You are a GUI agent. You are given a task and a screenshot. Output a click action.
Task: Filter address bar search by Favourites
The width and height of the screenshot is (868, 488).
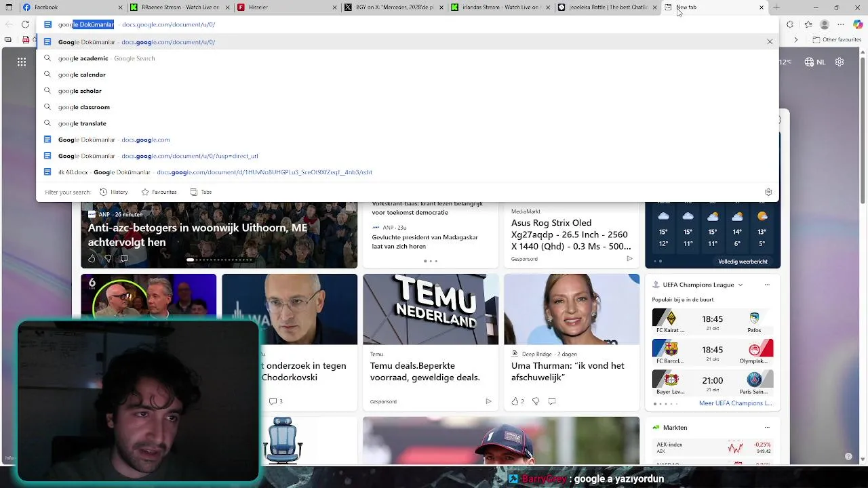(x=159, y=192)
